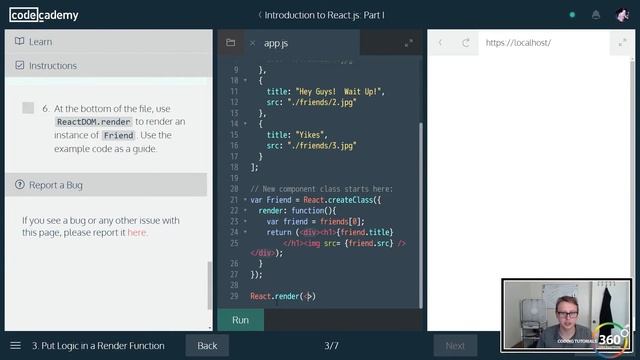The height and width of the screenshot is (360, 640).
Task: Click the 'here' bug report link
Action: pyautogui.click(x=136, y=232)
